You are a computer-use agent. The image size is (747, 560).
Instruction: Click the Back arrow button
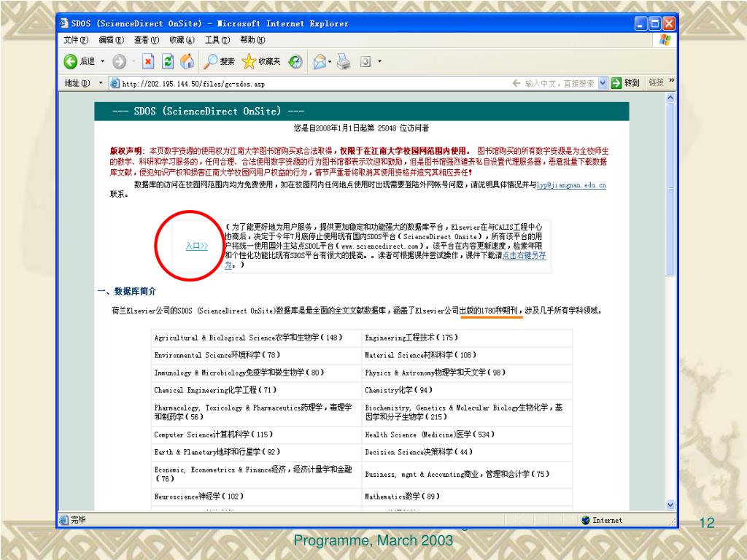click(x=71, y=61)
